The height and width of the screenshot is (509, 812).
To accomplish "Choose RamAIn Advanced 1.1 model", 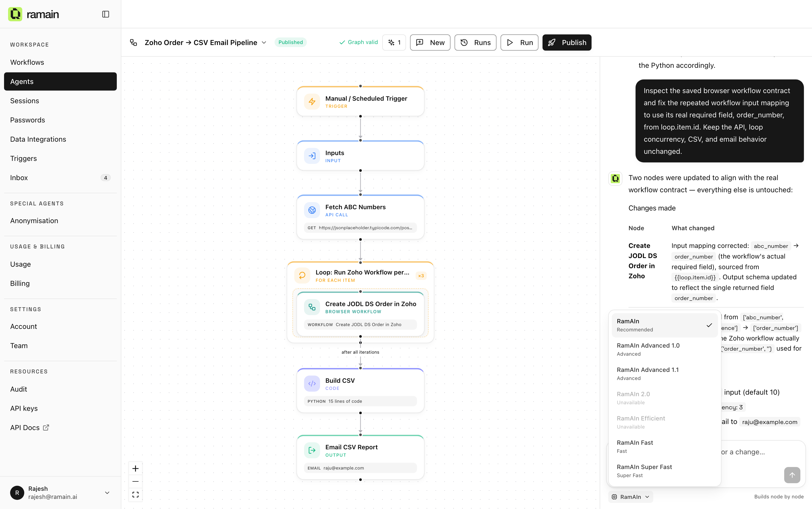I will click(664, 374).
